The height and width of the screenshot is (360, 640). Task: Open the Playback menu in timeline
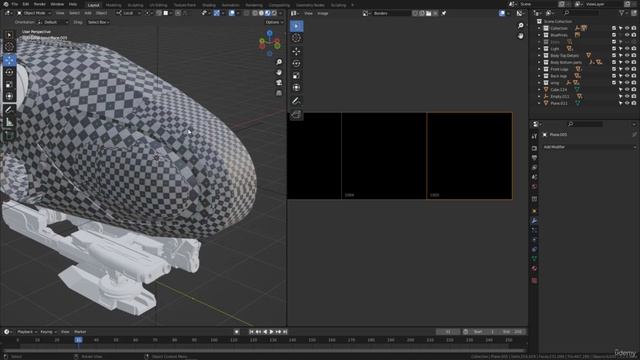[27, 332]
